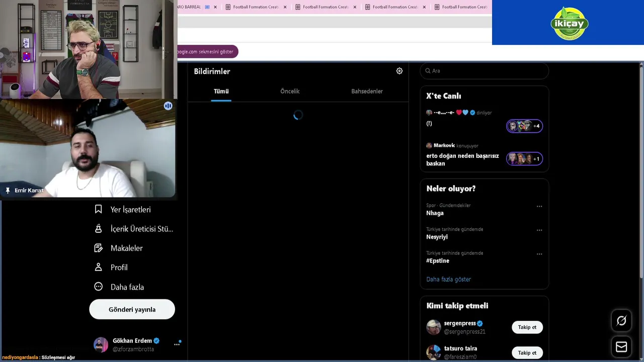
Task: Click the Daha fazla circle icon
Action: pos(99,287)
